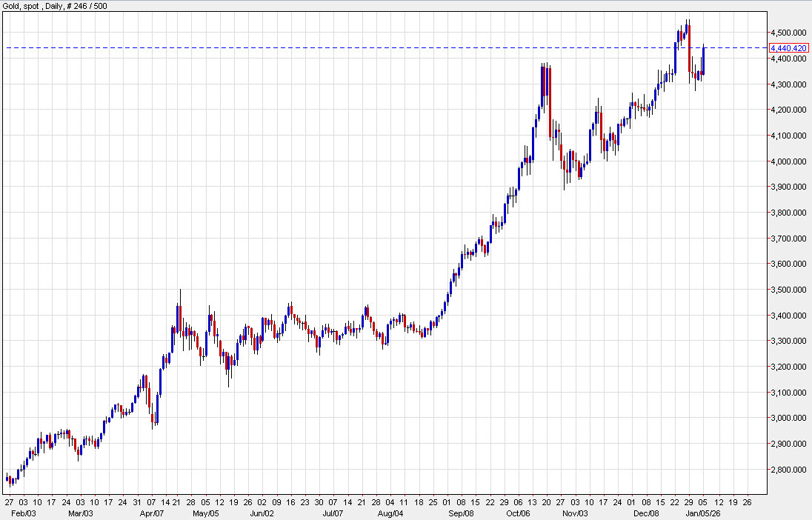812x520 pixels.
Task: Select the 4,000.000 price axis label
Action: pos(788,161)
